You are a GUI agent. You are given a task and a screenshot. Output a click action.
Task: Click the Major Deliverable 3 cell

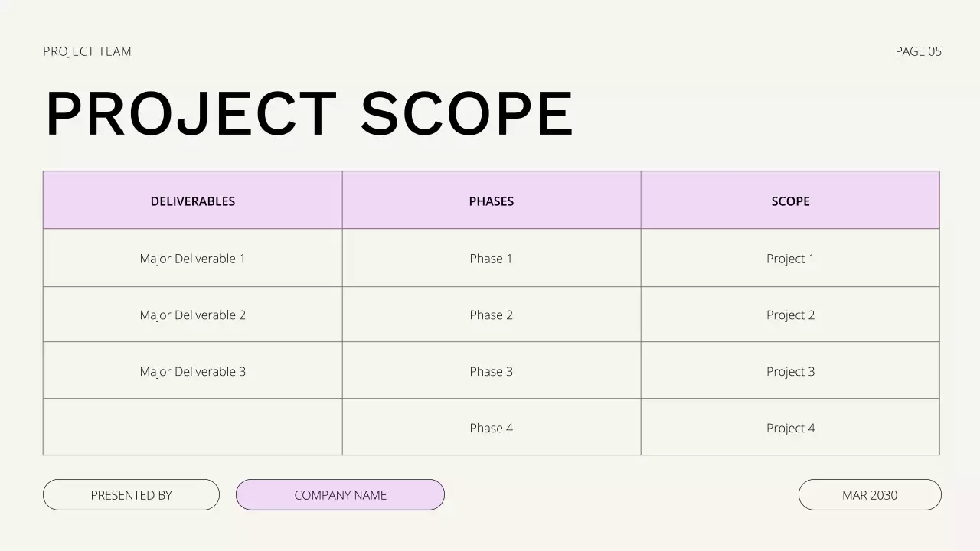[193, 372]
